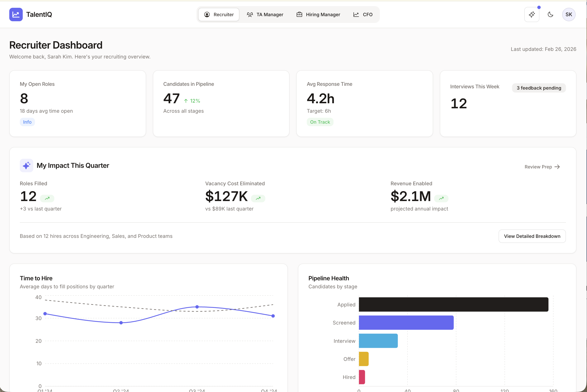Open the AI assistant sparkles icon with notification dot

coord(532,14)
